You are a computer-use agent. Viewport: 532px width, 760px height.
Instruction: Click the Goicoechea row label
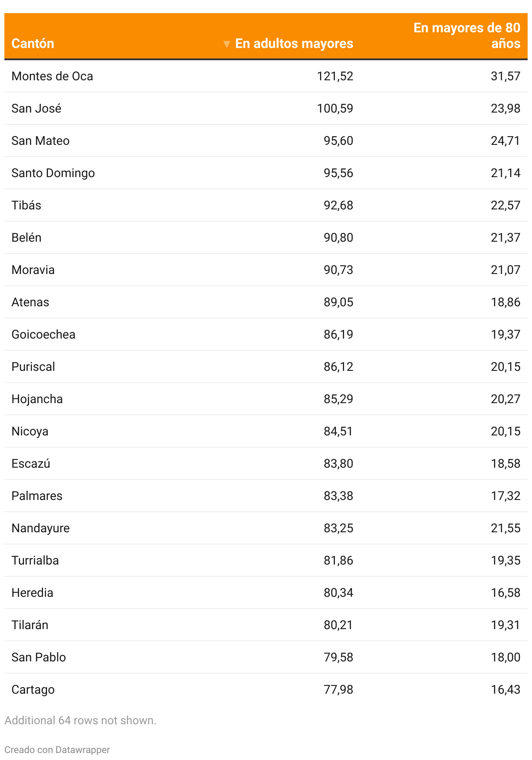(43, 335)
